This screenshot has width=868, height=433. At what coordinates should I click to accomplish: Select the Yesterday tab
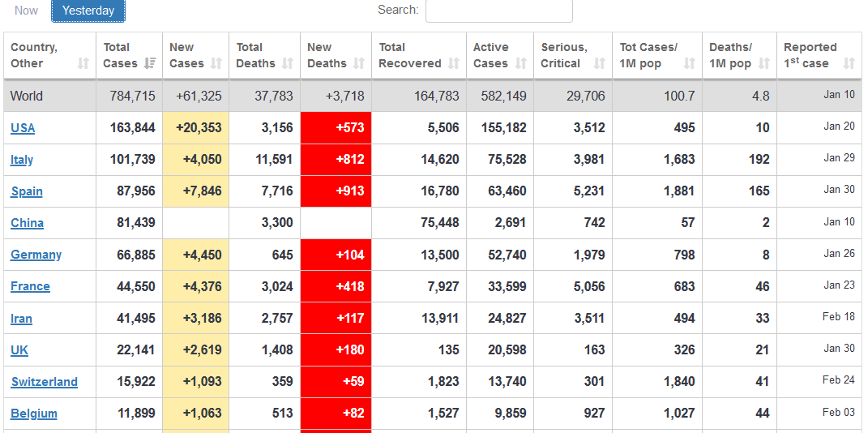coord(88,11)
